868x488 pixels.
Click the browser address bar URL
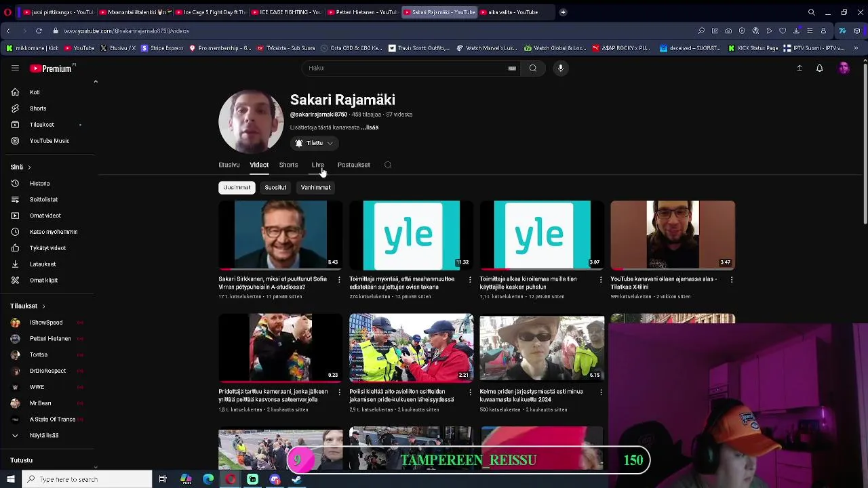(x=126, y=30)
